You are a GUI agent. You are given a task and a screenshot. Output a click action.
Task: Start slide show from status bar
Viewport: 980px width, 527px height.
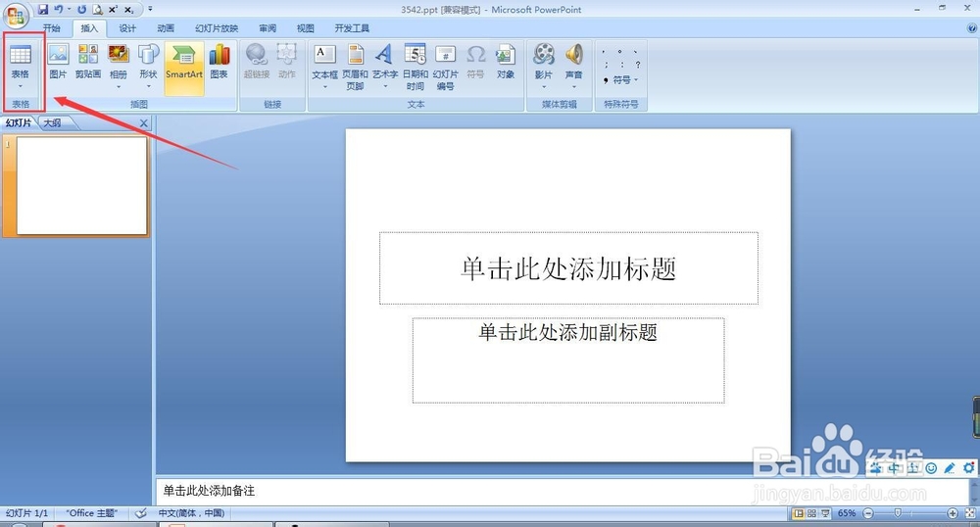pos(825,513)
